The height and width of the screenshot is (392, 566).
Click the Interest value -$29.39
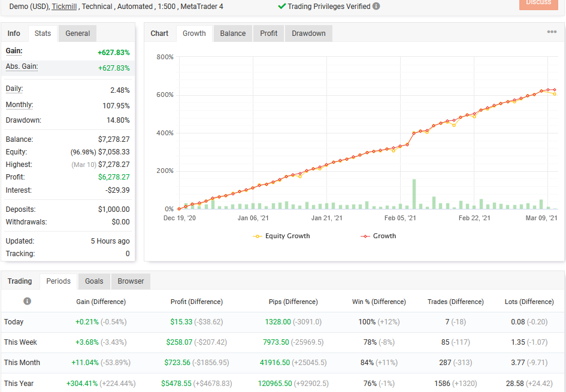click(117, 190)
